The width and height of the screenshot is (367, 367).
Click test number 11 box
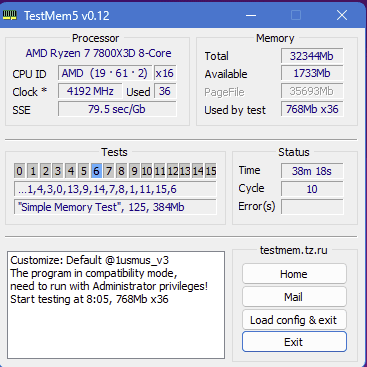pyautogui.click(x=160, y=171)
